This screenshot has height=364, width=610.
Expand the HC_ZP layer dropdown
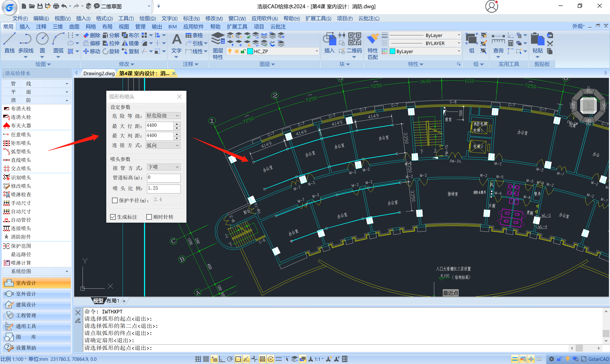tap(316, 51)
